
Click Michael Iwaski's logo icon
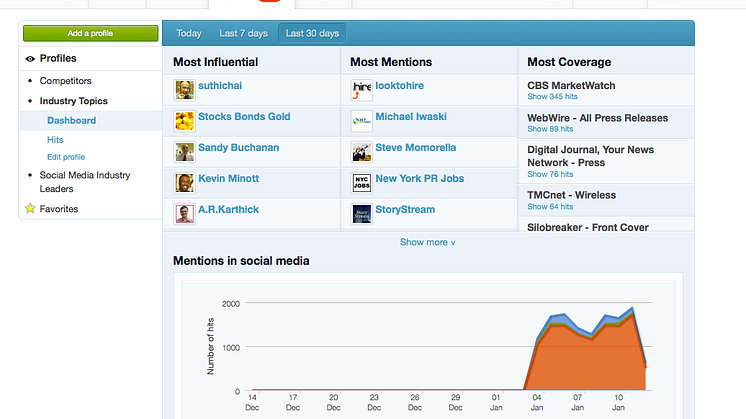[x=362, y=121]
